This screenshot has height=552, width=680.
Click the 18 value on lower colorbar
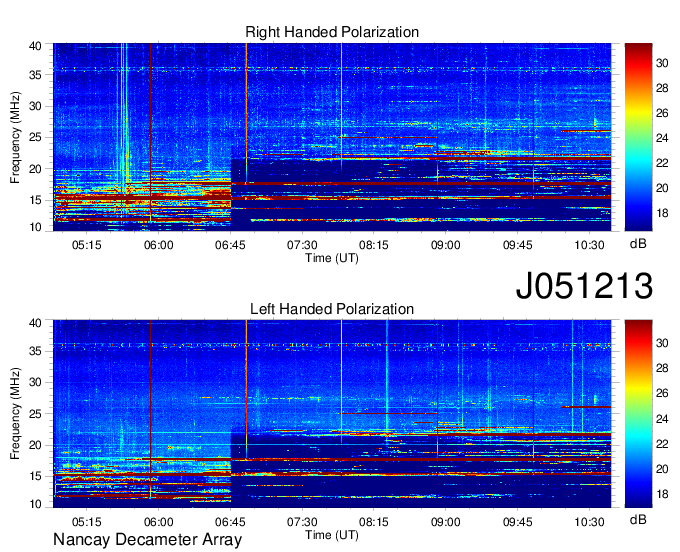coord(662,494)
